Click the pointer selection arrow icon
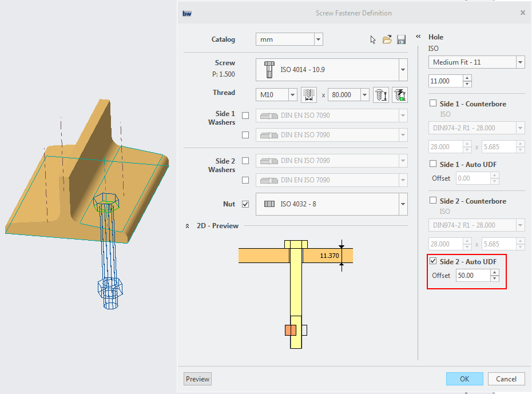This screenshot has width=532, height=394. tap(373, 39)
